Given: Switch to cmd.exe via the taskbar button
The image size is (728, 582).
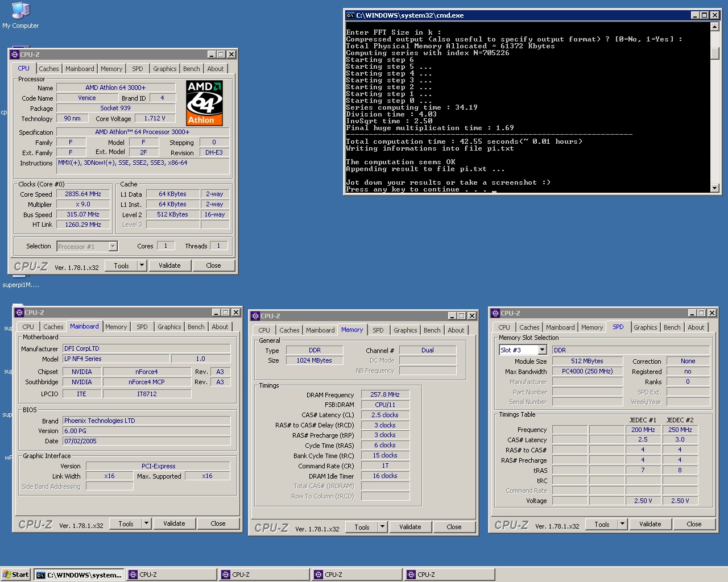Looking at the screenshot, I should [x=79, y=575].
